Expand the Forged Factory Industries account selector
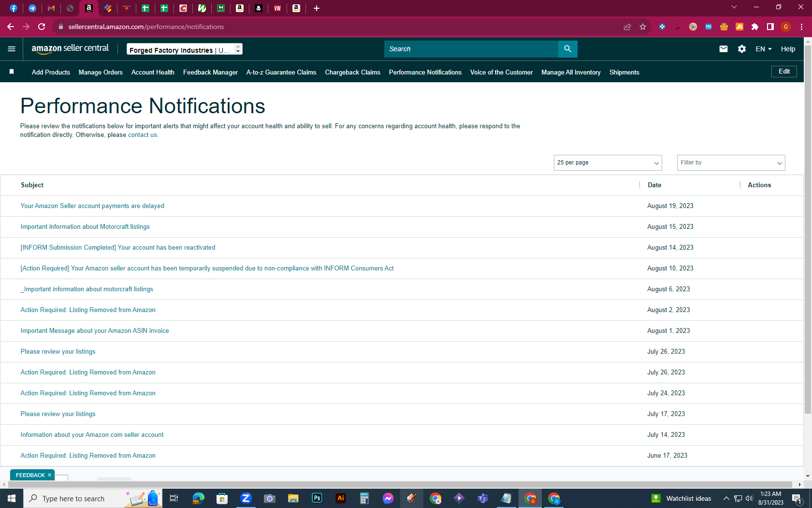Image resolution: width=812 pixels, height=508 pixels. 185,49
